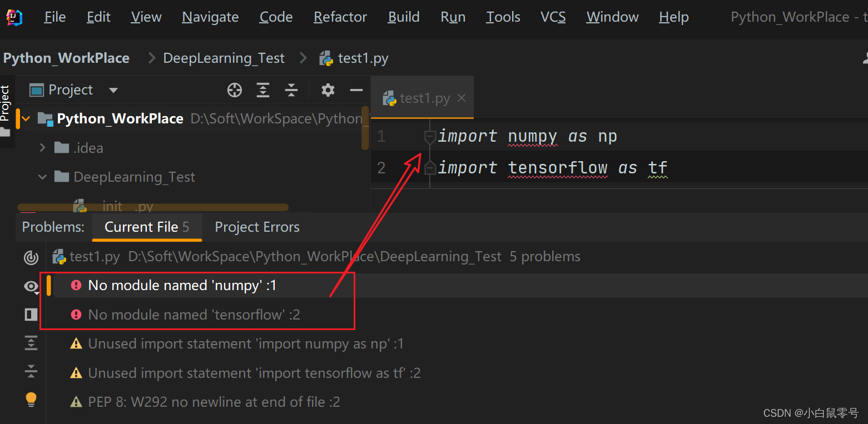Click the IntelliJ application logo icon
The image size is (868, 424).
click(x=14, y=17)
